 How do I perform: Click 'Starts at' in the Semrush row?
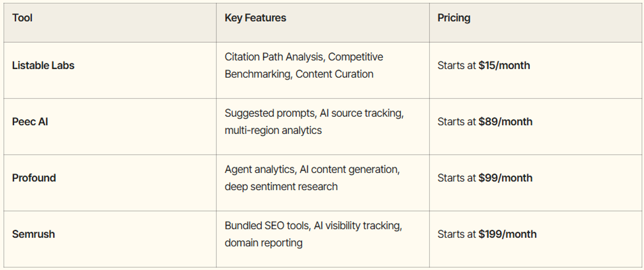pyautogui.click(x=456, y=234)
